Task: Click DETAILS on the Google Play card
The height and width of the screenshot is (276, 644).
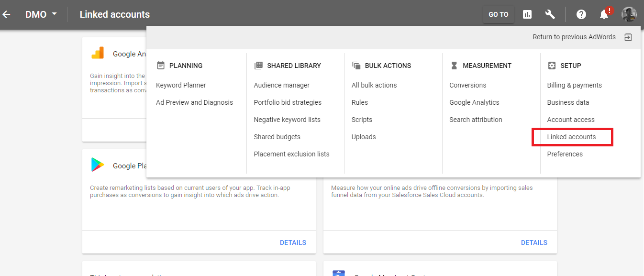Action: point(293,243)
